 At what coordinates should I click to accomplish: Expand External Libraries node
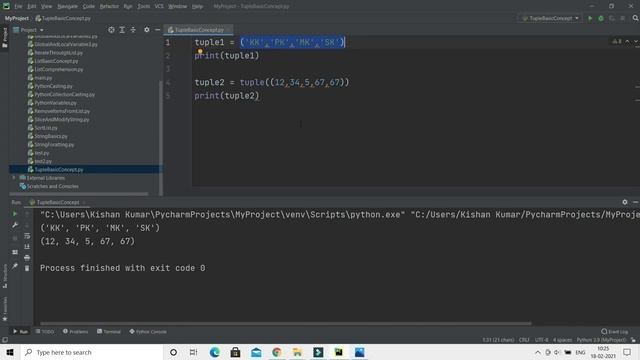(14, 178)
